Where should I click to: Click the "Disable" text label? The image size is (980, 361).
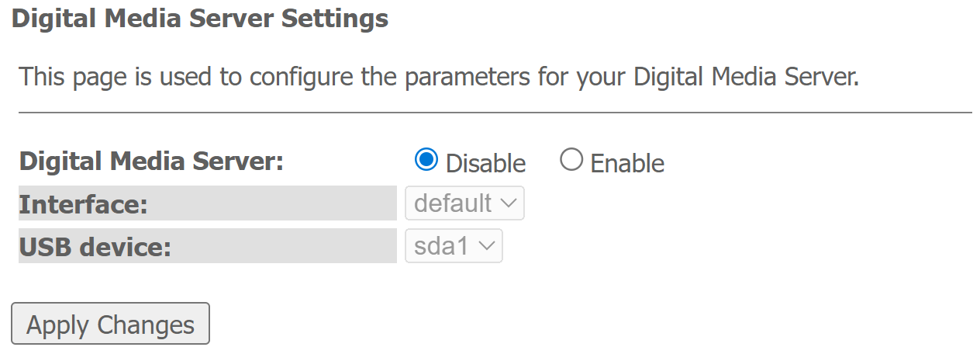tap(485, 164)
